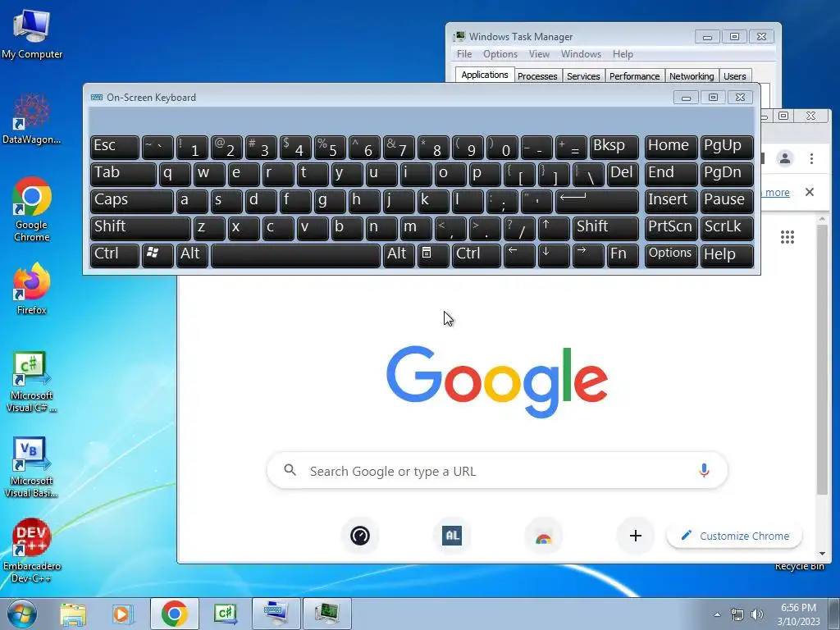Switch to Services tab in Task Manager
The image size is (840, 630).
pos(583,76)
